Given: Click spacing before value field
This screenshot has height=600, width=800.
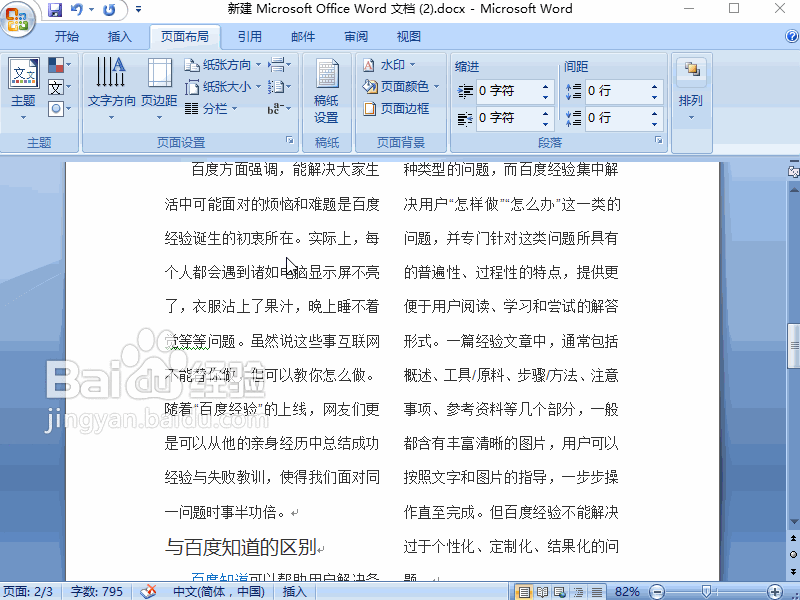Looking at the screenshot, I should (616, 91).
